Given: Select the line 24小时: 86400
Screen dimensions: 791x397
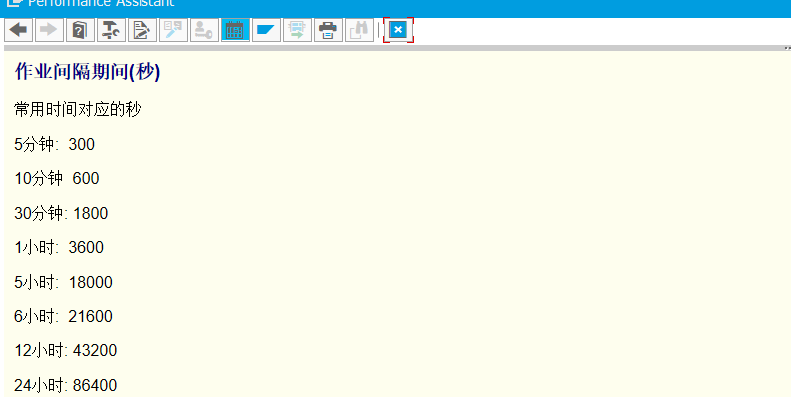Looking at the screenshot, I should click(x=66, y=385).
